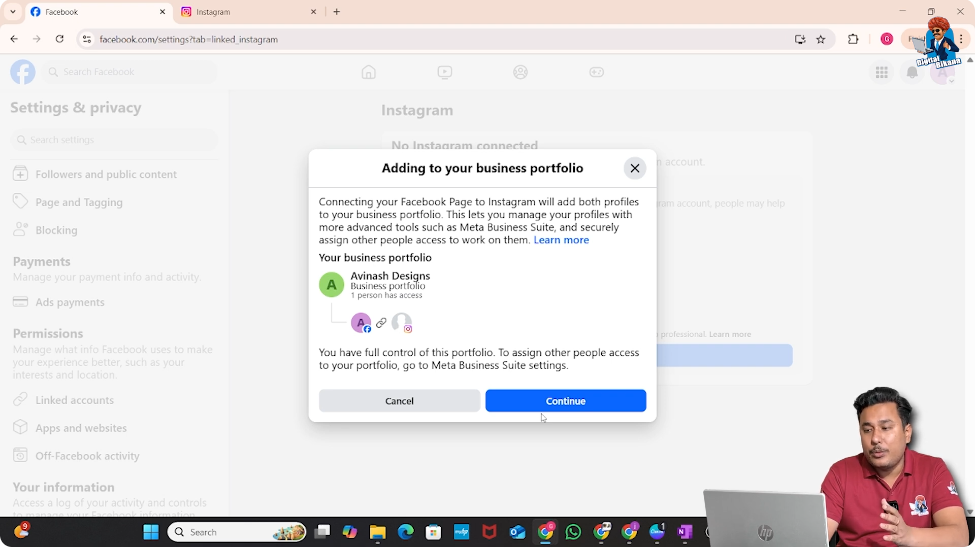Click the Avinash Designs portfolio avatar
Image resolution: width=980 pixels, height=548 pixels.
point(331,285)
